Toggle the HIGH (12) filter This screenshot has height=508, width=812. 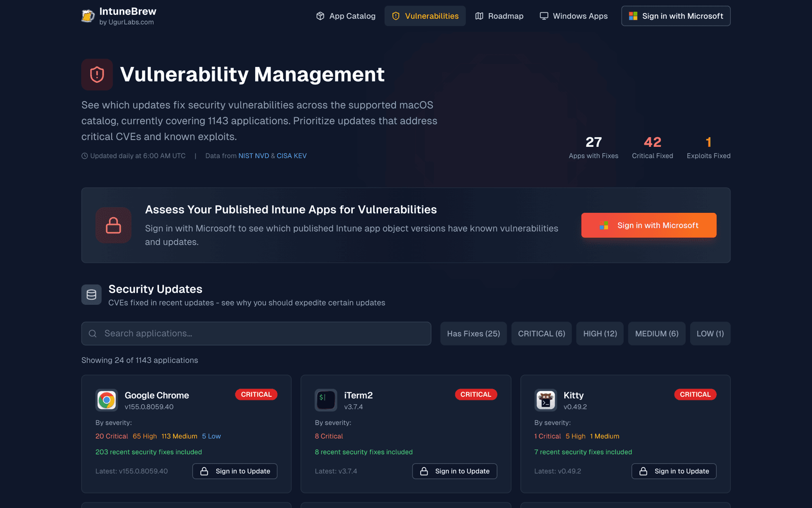pyautogui.click(x=600, y=334)
